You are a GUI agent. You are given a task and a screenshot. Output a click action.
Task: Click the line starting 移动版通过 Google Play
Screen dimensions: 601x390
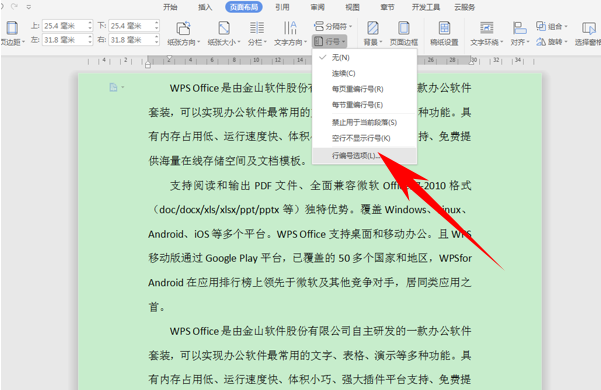point(310,258)
